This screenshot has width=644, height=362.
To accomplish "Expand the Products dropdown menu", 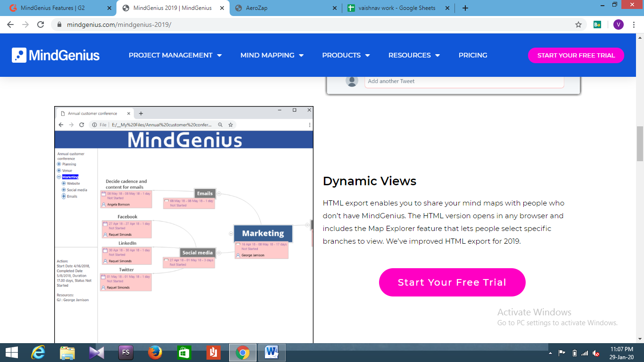I will 346,55.
